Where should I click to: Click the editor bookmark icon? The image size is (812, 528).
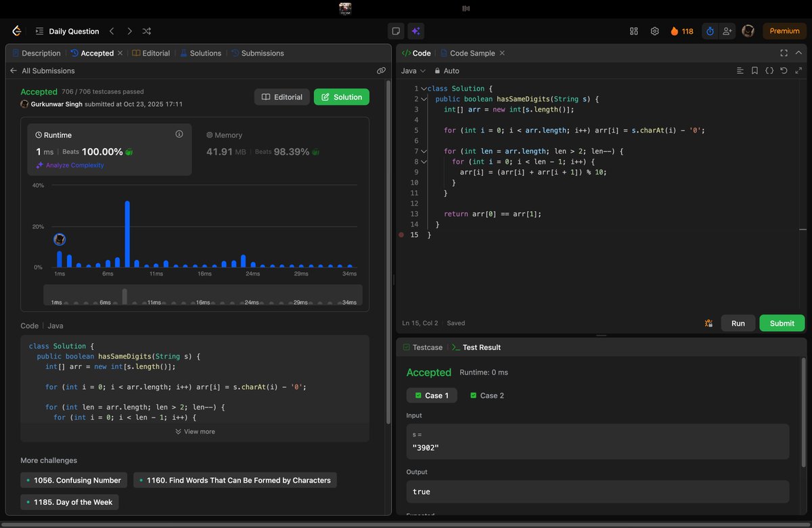click(x=754, y=70)
